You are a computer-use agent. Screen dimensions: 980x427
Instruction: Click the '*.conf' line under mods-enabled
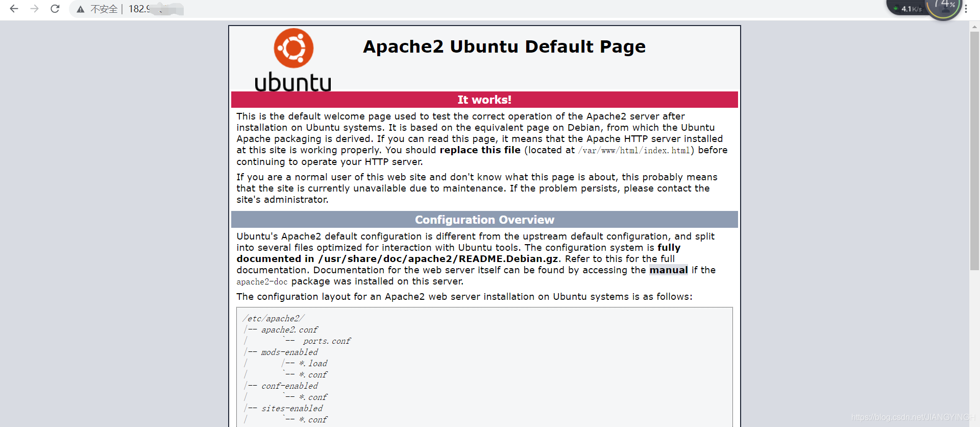pyautogui.click(x=313, y=375)
